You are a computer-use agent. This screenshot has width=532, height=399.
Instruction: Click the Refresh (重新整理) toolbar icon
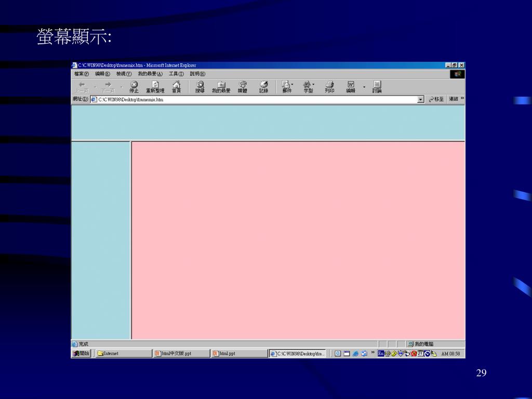pos(155,87)
